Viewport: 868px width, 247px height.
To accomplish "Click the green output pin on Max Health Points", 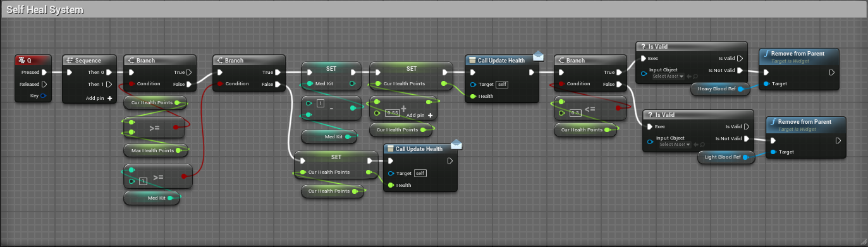I will (x=179, y=150).
